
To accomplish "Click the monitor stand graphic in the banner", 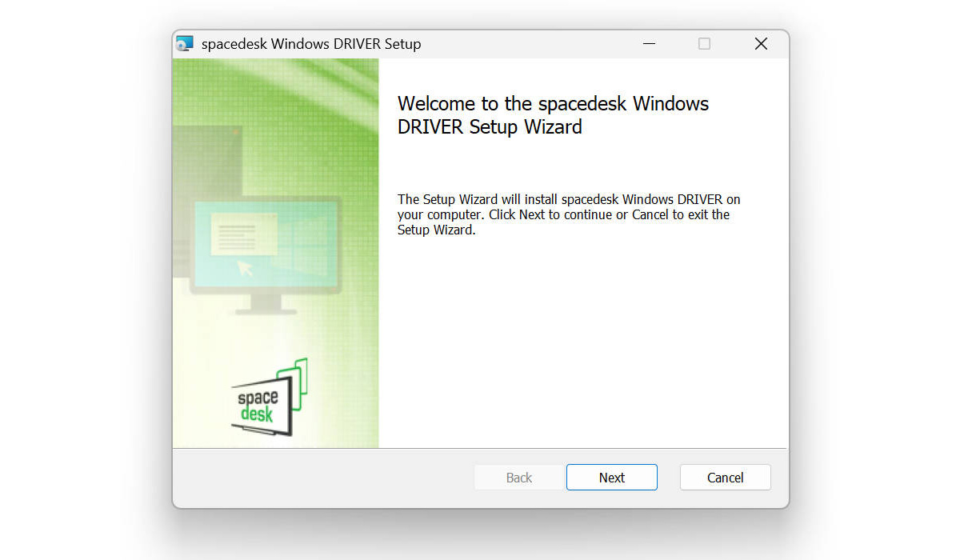I will click(266, 305).
